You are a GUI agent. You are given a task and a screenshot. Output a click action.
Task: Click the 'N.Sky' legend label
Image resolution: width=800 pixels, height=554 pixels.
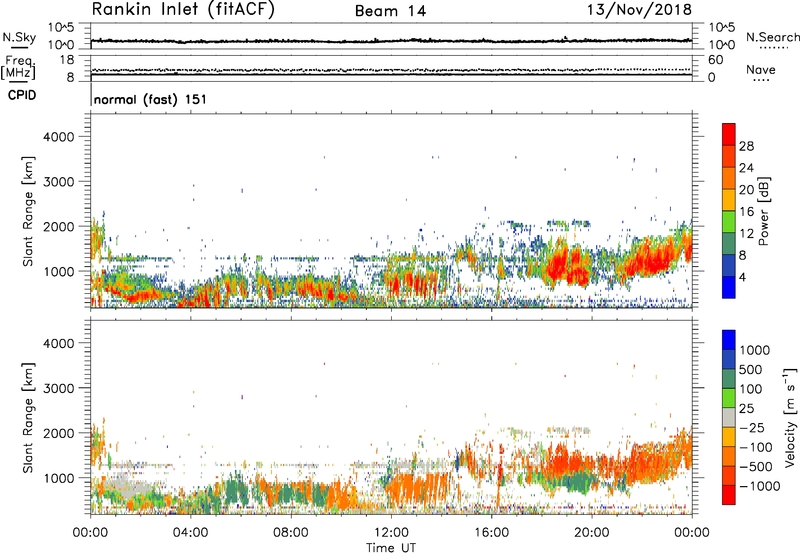click(19, 37)
